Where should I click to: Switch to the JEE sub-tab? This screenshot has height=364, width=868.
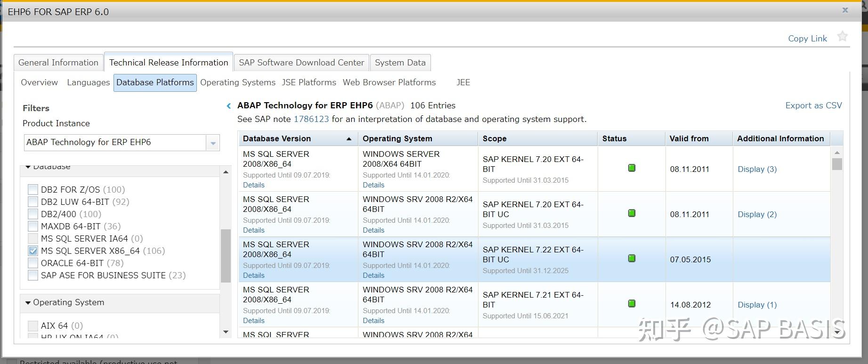pos(463,82)
